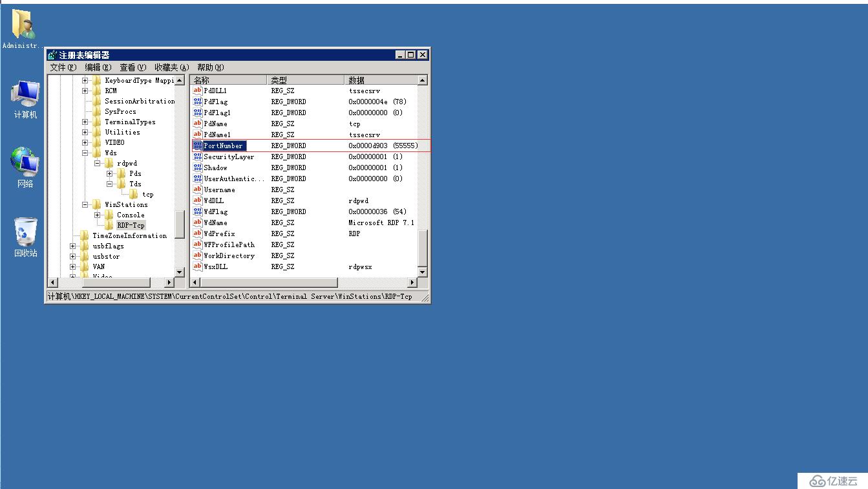Expand the Utilities key
The width and height of the screenshot is (868, 489).
point(85,132)
